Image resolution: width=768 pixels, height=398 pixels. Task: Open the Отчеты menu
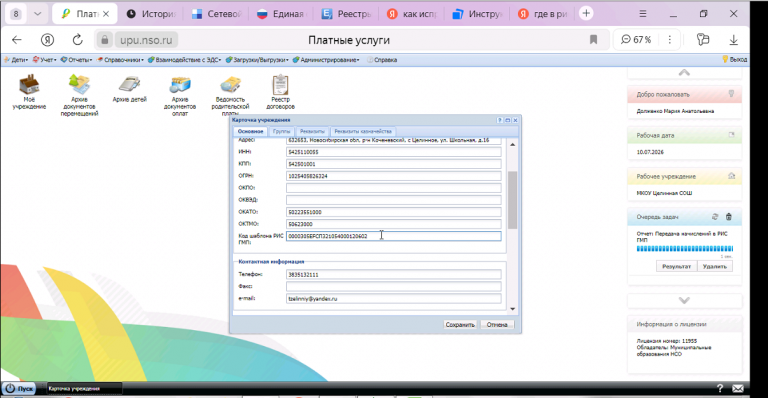[76, 60]
